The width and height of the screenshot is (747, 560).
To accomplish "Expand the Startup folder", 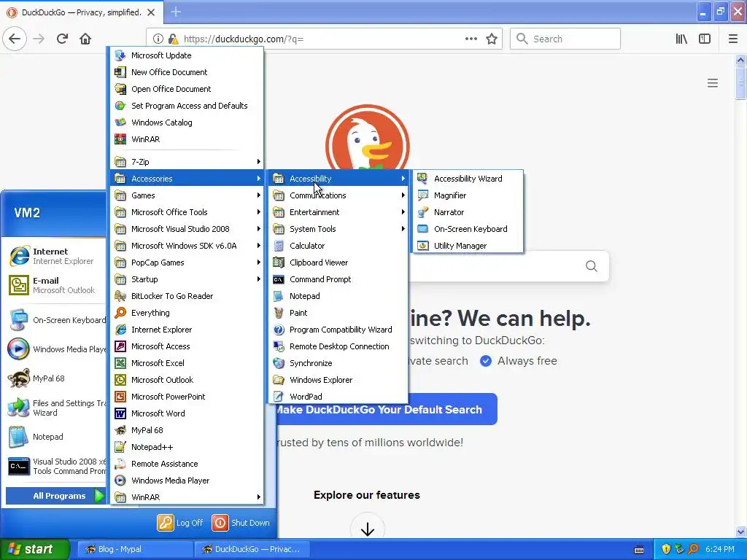I will 187,279.
